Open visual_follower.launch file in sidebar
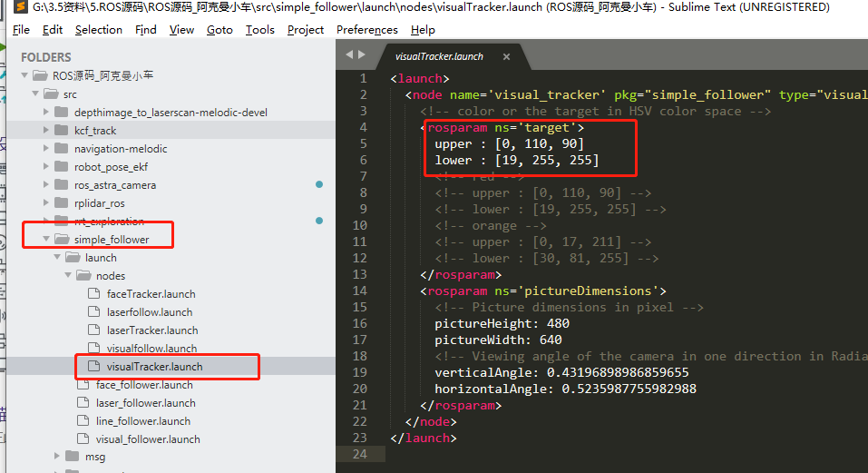This screenshot has height=473, width=868. pyautogui.click(x=148, y=439)
